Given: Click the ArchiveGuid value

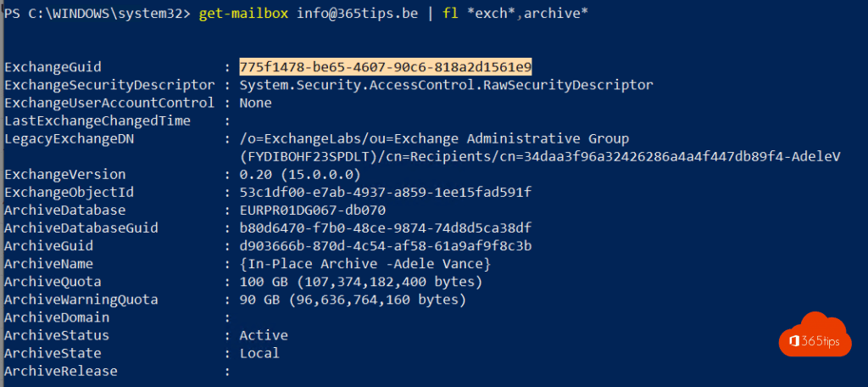Looking at the screenshot, I should click(385, 245).
